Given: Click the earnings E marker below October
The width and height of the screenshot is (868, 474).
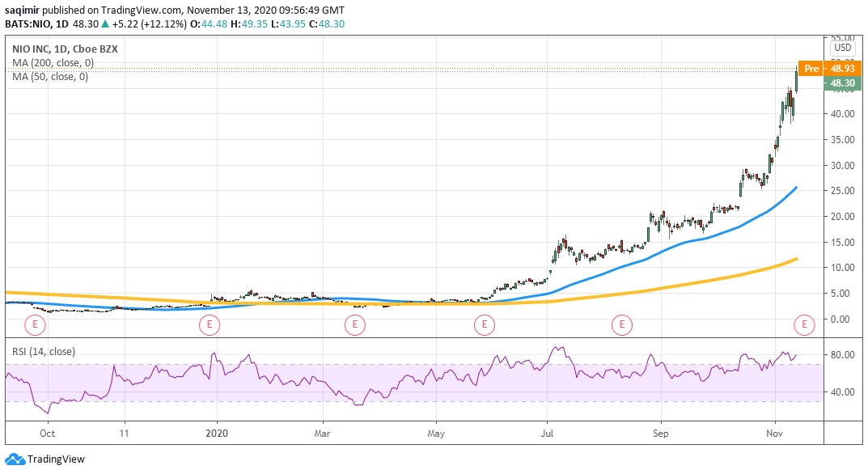Looking at the screenshot, I should coord(33,324).
